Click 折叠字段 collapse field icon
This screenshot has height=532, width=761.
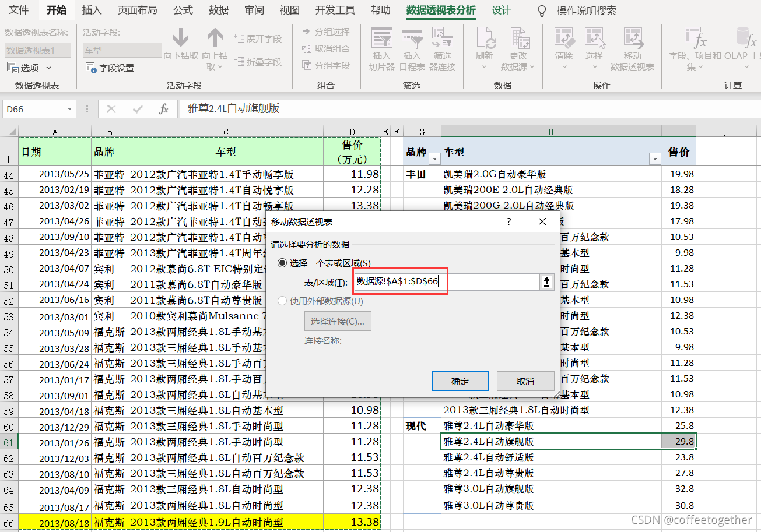(239, 61)
